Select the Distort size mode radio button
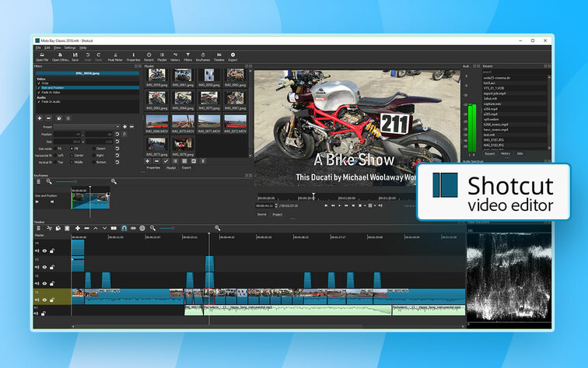This screenshot has width=588, height=368. [94, 149]
